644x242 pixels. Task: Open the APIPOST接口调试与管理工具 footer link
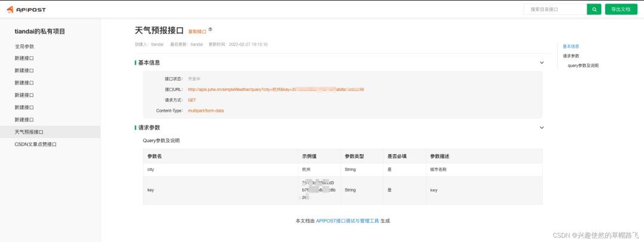(x=347, y=220)
